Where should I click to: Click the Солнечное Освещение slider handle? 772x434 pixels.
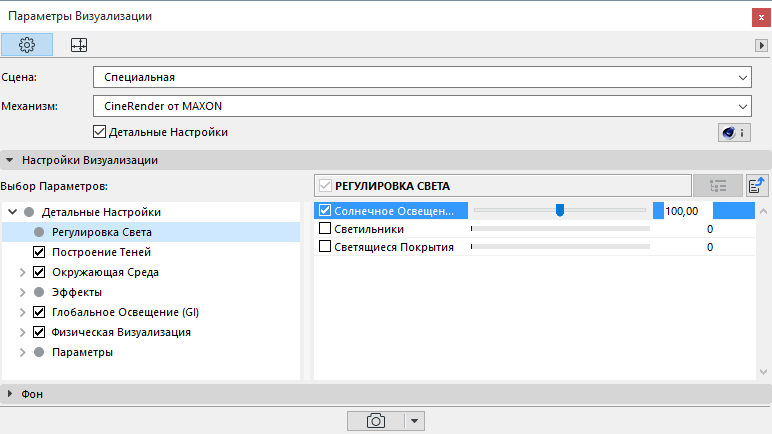click(x=560, y=210)
